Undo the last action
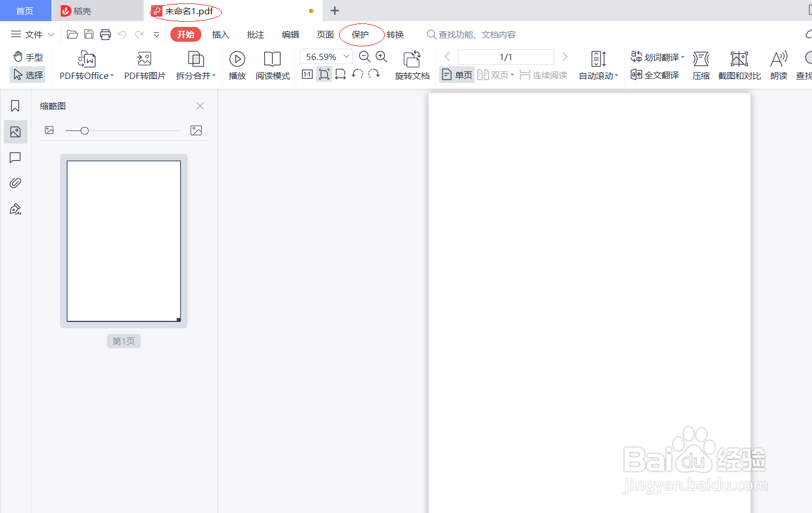The image size is (812, 513). coord(122,34)
